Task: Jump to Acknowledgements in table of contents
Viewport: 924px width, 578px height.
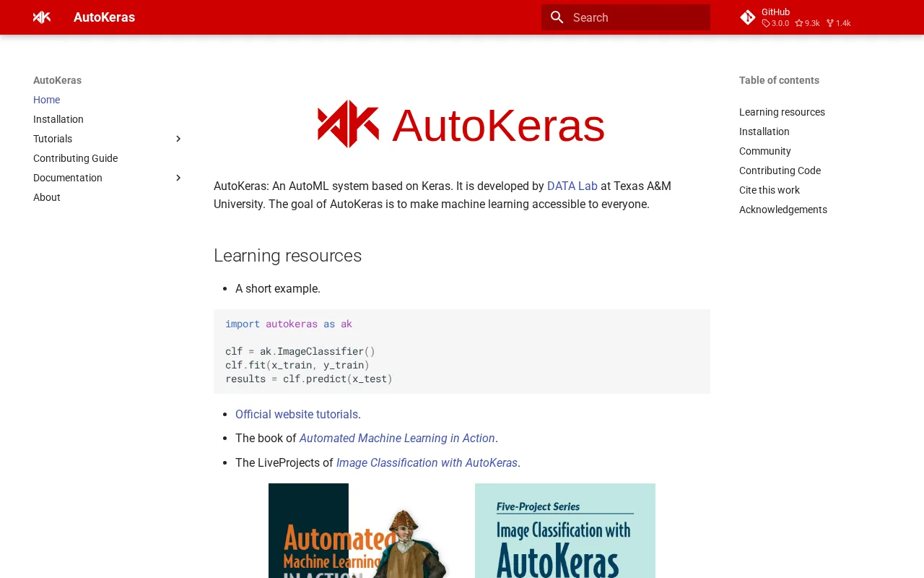Action: point(783,210)
